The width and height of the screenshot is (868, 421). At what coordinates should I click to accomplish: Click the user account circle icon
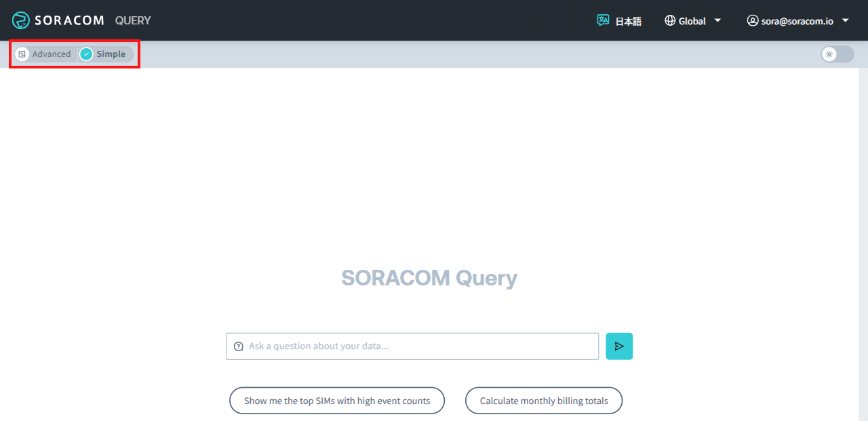(x=753, y=20)
